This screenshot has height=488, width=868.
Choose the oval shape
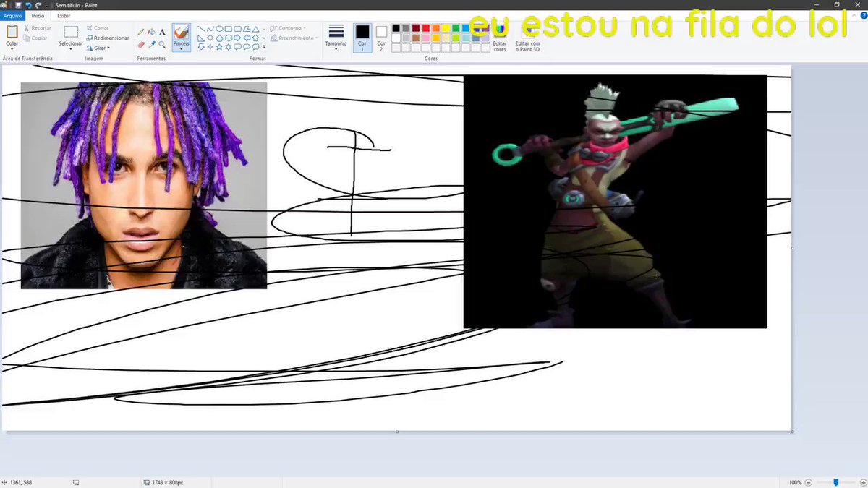(220, 29)
